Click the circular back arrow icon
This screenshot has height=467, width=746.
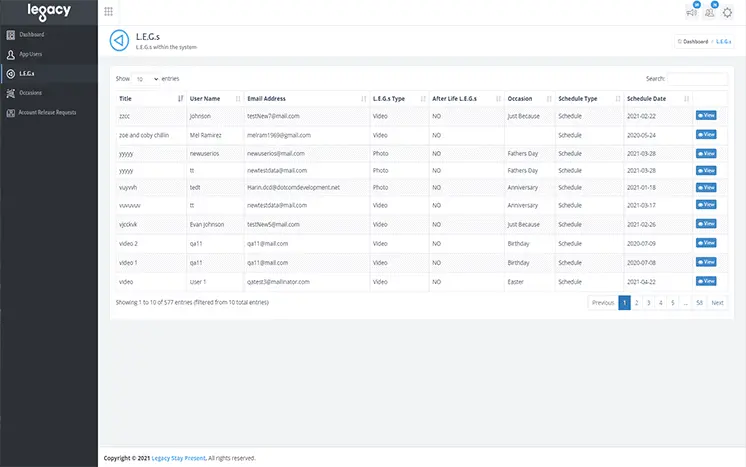tap(119, 40)
